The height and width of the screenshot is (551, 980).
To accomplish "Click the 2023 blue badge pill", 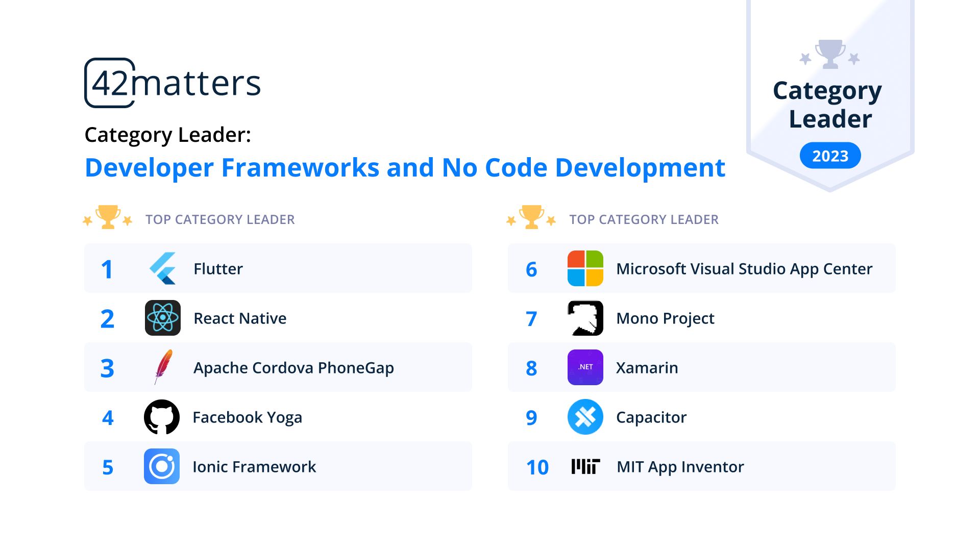I will point(830,156).
